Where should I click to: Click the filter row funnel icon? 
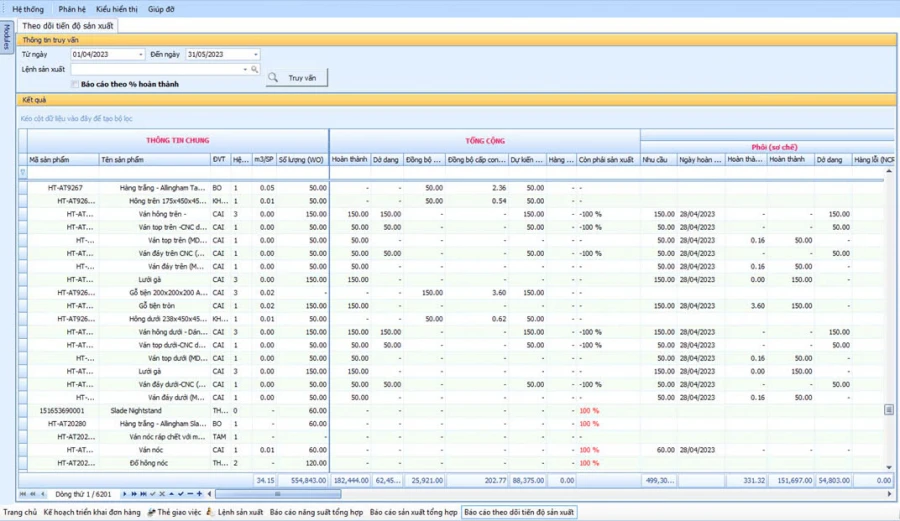pos(23,172)
